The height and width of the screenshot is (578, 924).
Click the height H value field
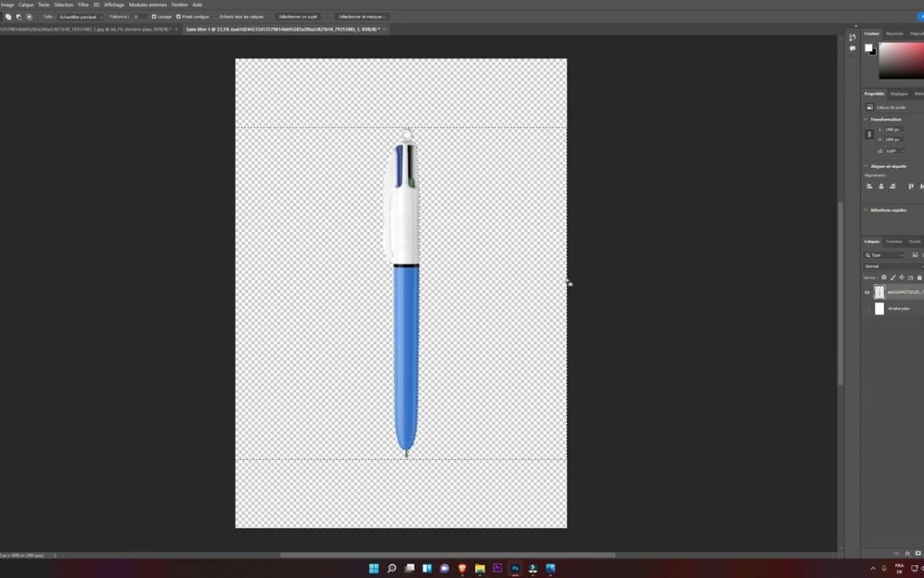point(893,140)
